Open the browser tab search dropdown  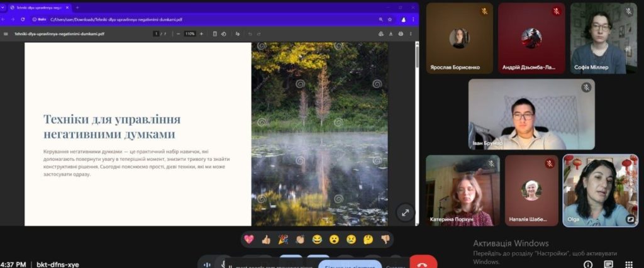point(4,8)
